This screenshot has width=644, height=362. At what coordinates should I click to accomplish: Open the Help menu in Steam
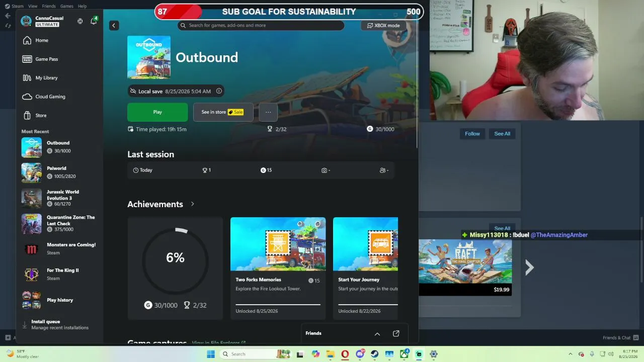click(x=83, y=6)
